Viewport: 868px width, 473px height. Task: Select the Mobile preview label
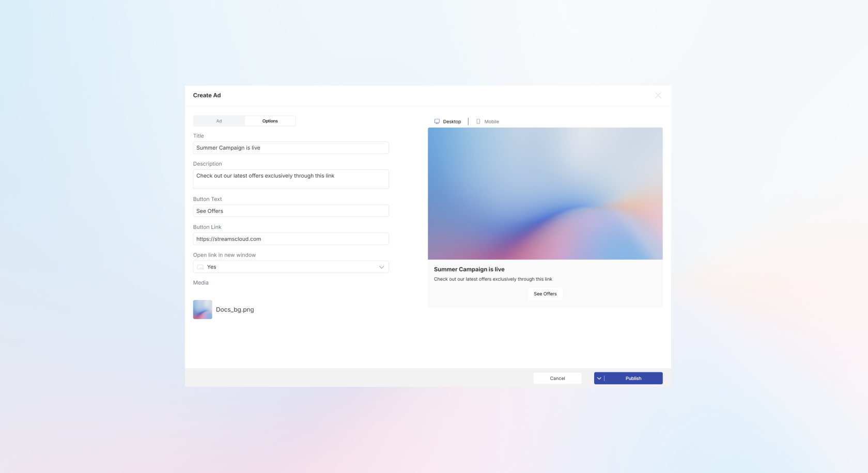491,122
